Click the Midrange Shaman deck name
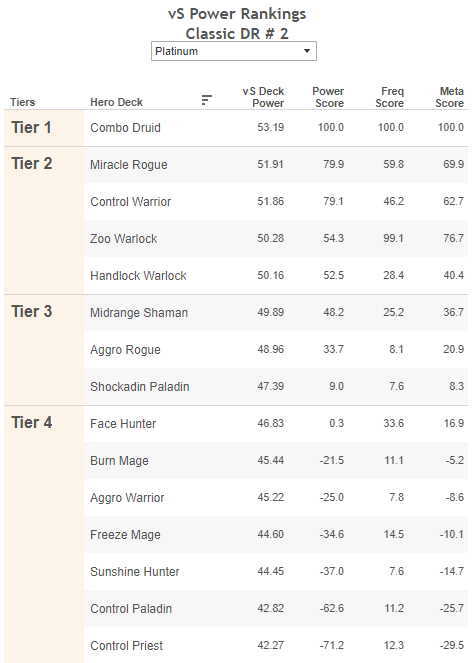Image resolution: width=474 pixels, height=663 pixels. (x=139, y=313)
